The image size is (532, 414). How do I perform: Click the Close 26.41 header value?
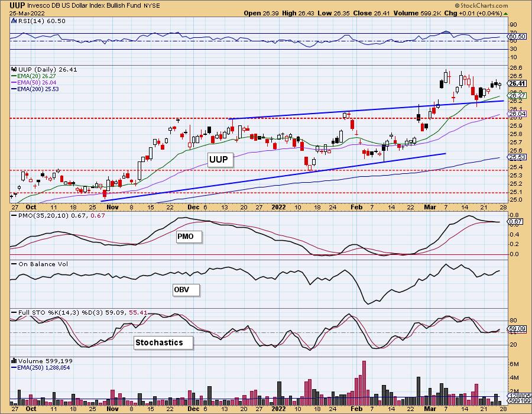coord(372,13)
